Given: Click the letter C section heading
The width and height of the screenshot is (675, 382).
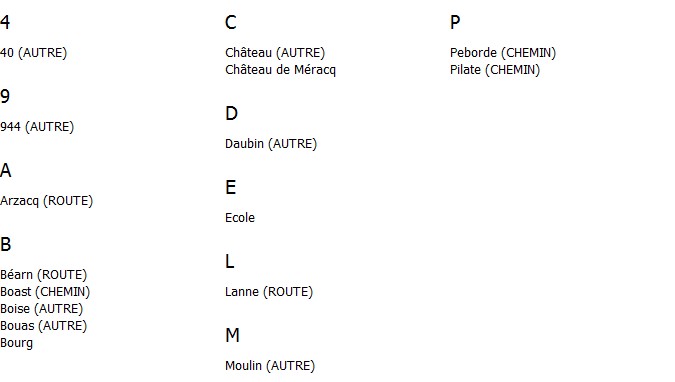Looking at the screenshot, I should click(231, 22).
